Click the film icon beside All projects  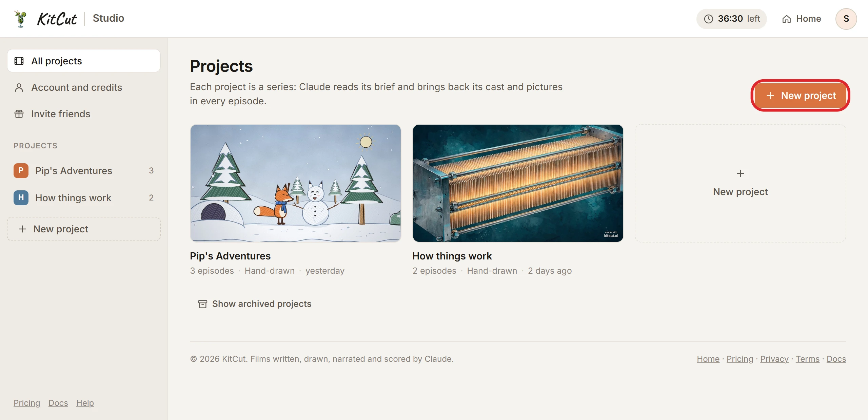click(19, 61)
